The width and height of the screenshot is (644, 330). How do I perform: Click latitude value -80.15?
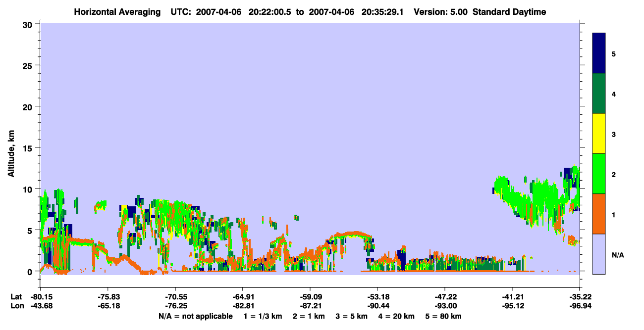point(41,297)
